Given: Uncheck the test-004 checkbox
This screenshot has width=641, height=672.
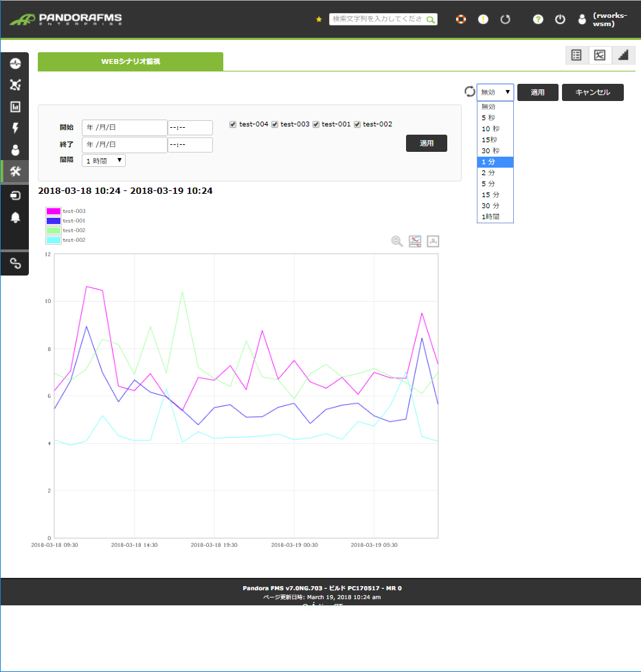Looking at the screenshot, I should pos(233,124).
